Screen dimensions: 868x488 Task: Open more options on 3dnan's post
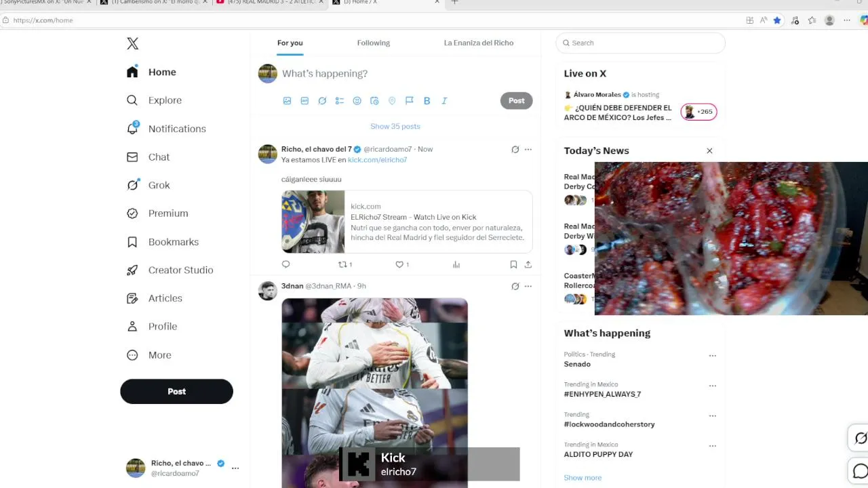[528, 286]
